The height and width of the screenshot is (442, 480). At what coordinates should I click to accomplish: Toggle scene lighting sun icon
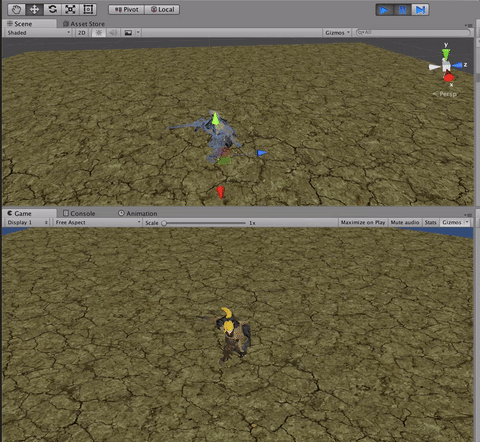point(99,33)
